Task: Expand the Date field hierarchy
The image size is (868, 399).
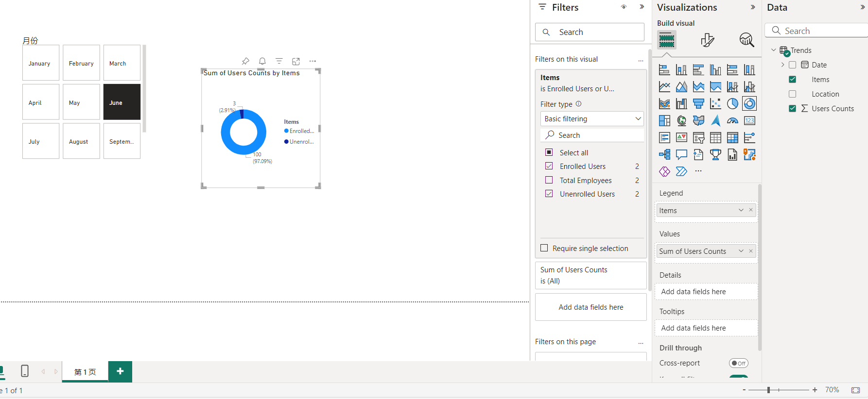Action: point(782,65)
